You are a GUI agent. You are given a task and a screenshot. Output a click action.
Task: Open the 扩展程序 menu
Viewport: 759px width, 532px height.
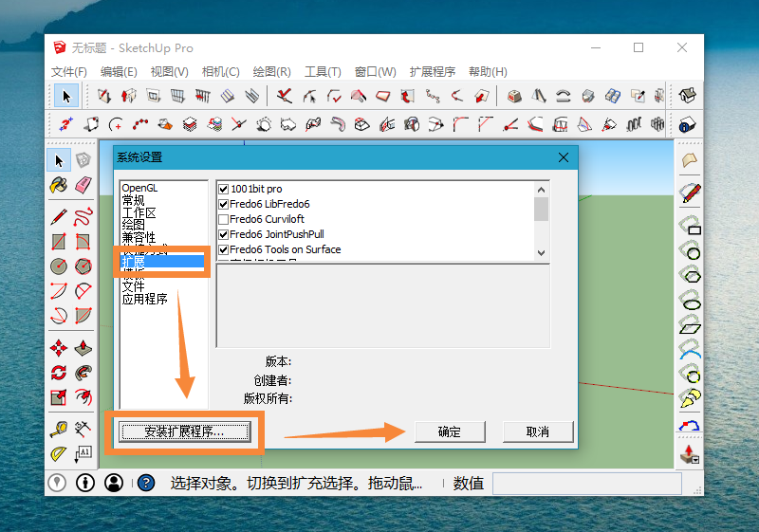click(433, 72)
